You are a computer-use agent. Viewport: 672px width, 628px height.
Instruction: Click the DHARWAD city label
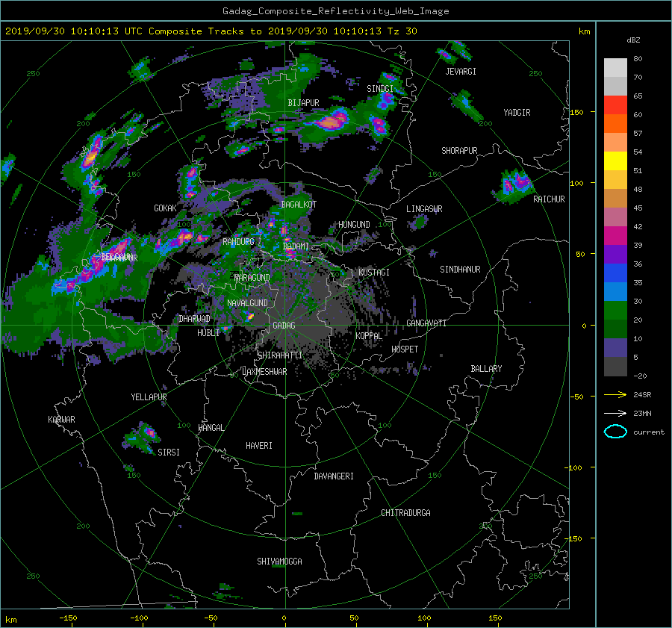point(194,319)
